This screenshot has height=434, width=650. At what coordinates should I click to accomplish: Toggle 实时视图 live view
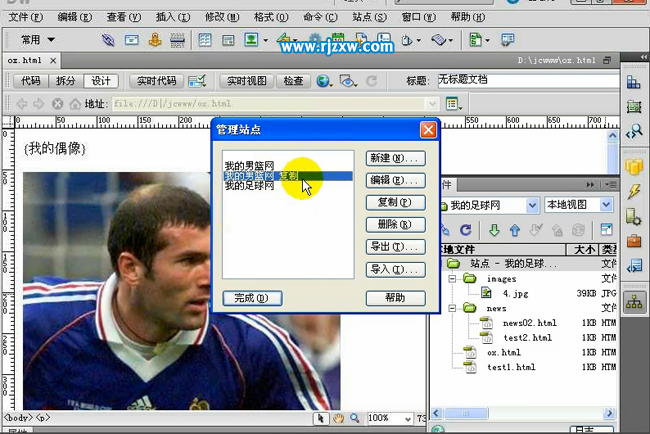point(246,81)
